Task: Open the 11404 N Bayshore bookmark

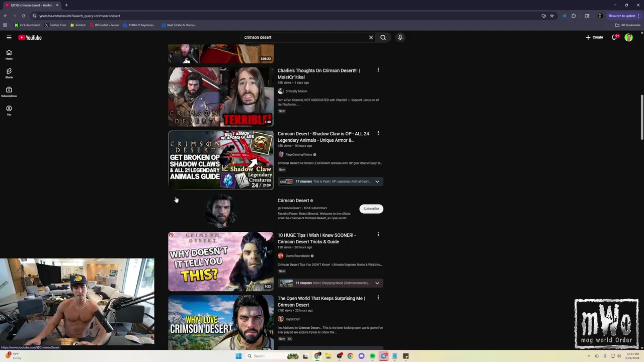Action: point(139,25)
